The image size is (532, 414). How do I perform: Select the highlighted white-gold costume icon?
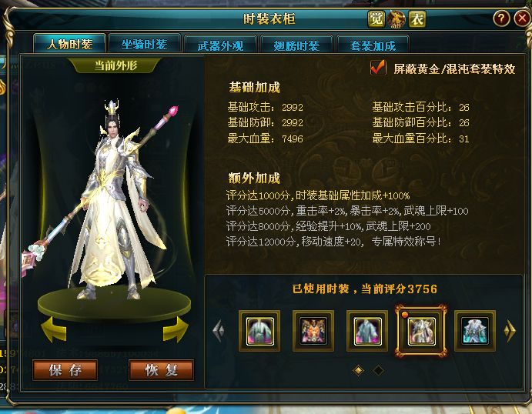point(421,331)
